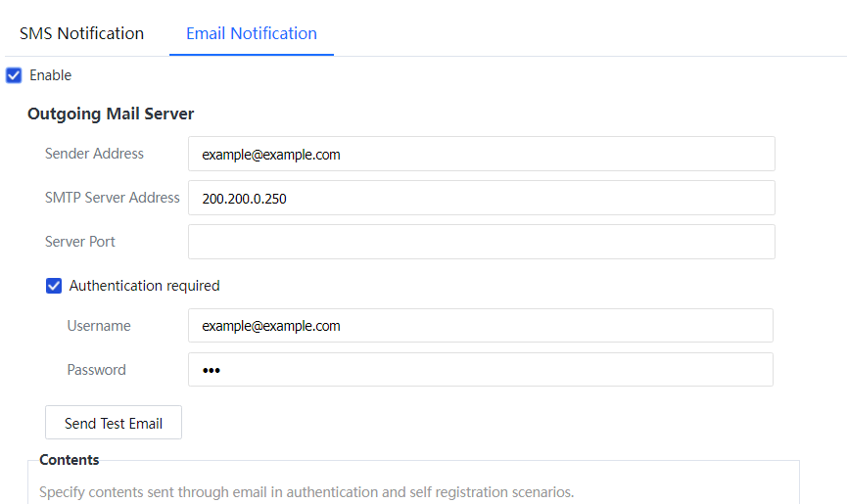Click the 'Server Port' label text
This screenshot has height=504, width=847.
[x=80, y=242]
